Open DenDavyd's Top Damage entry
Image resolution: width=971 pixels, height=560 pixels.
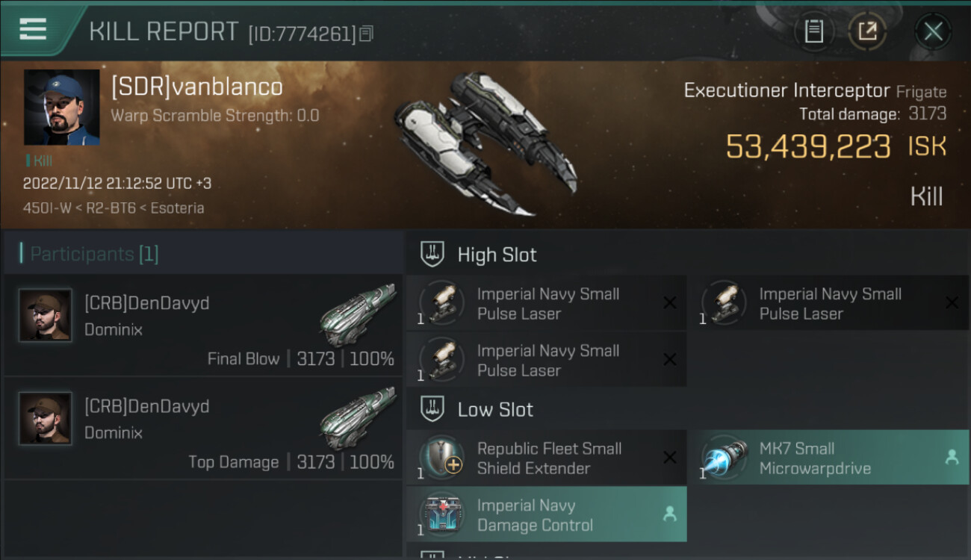(x=202, y=428)
